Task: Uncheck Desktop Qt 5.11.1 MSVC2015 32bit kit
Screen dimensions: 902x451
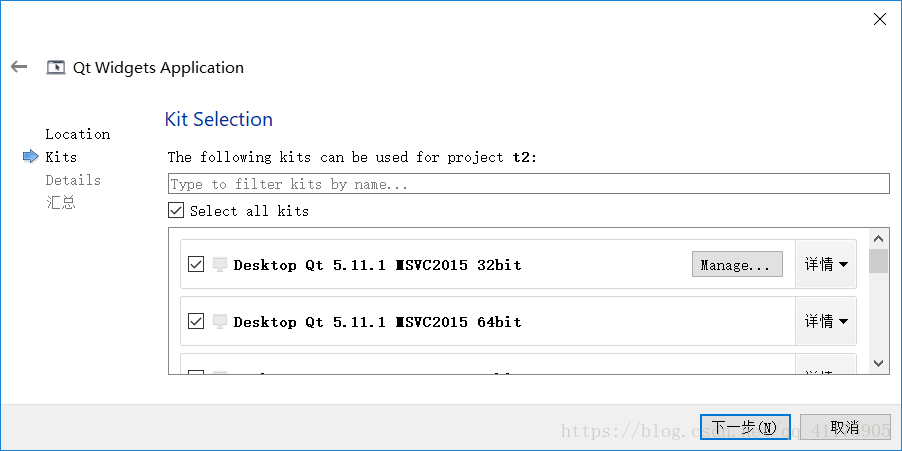Action: click(196, 265)
